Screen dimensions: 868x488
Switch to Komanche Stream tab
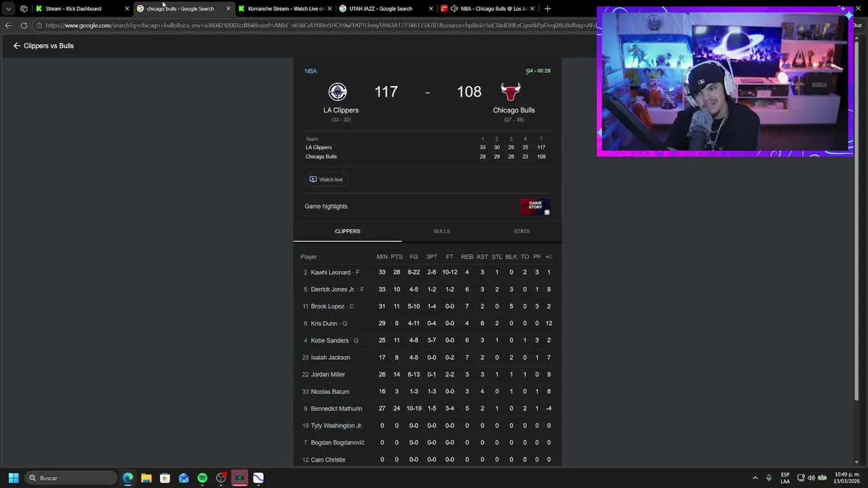point(285,9)
